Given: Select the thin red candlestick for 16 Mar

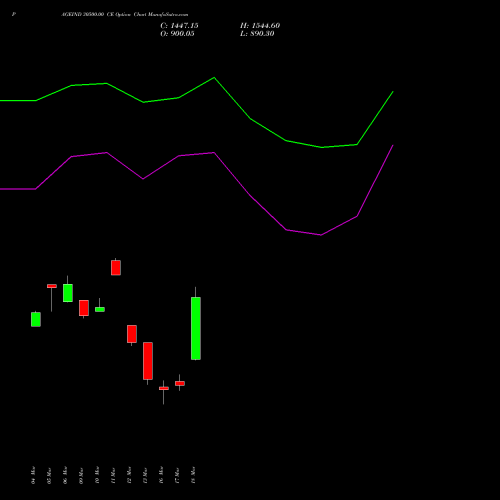Looking at the screenshot, I should pos(164,388).
